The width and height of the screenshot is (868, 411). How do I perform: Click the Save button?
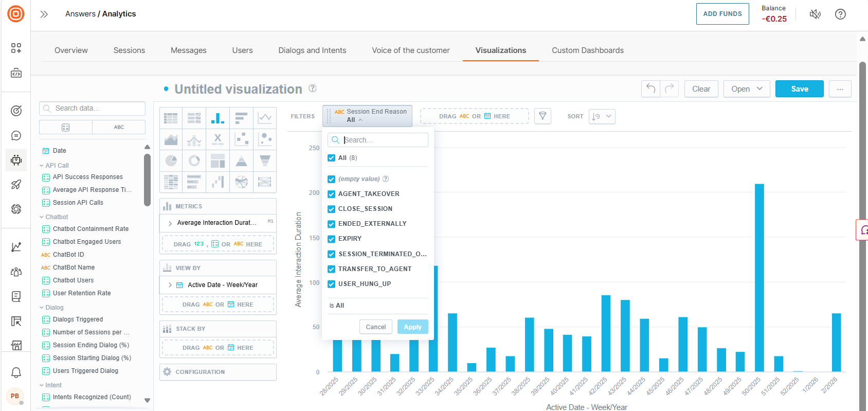pos(799,88)
